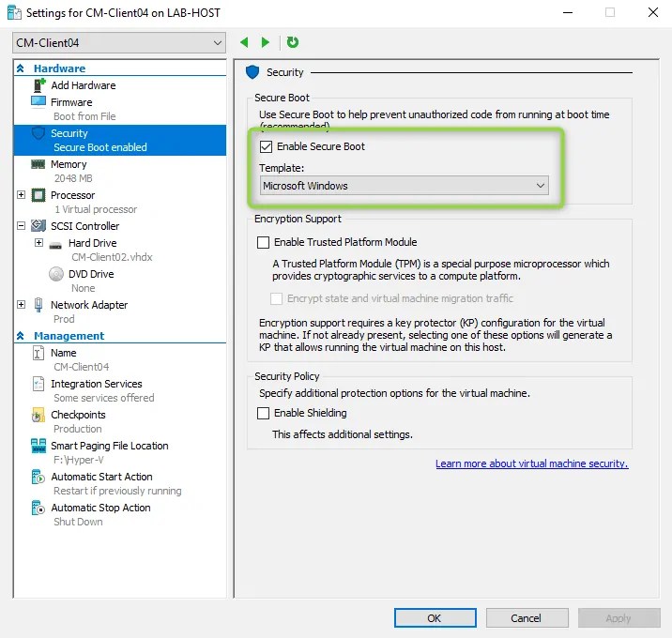This screenshot has width=672, height=638.
Task: Click the green refresh icon
Action: [x=292, y=42]
